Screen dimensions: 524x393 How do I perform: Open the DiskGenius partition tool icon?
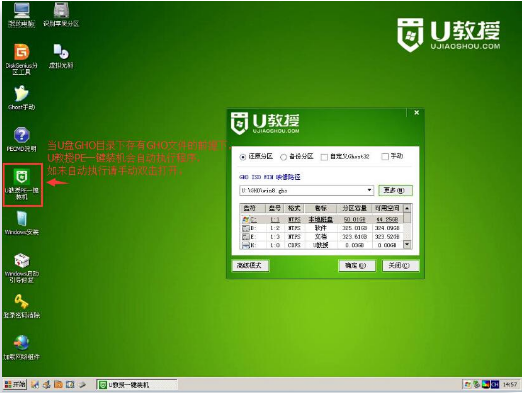pos(22,53)
